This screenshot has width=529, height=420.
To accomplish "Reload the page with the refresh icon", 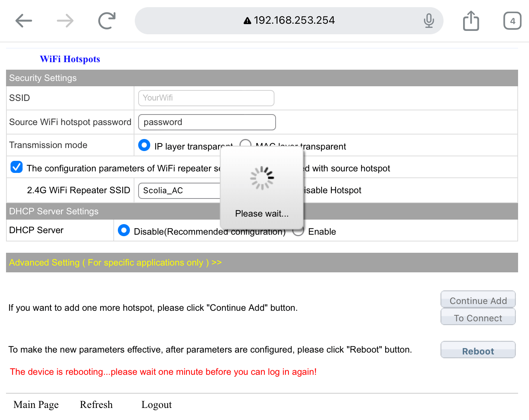I will click(x=107, y=21).
